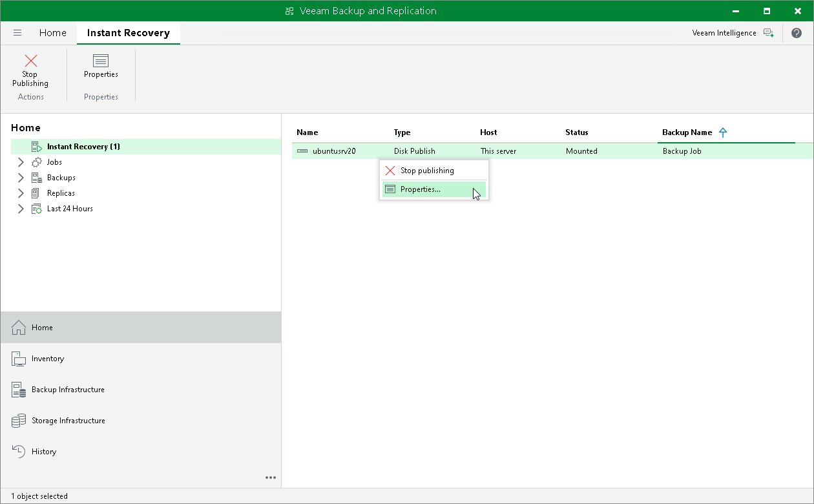Image resolution: width=814 pixels, height=504 pixels.
Task: Expand the Backups tree node
Action: coord(21,178)
